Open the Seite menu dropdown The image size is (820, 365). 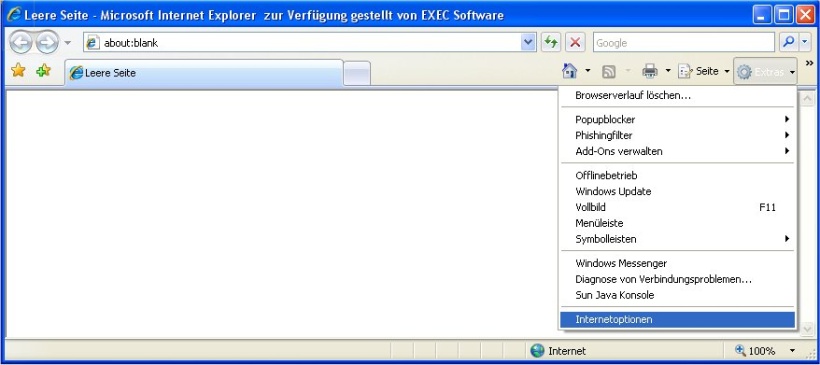(x=704, y=71)
